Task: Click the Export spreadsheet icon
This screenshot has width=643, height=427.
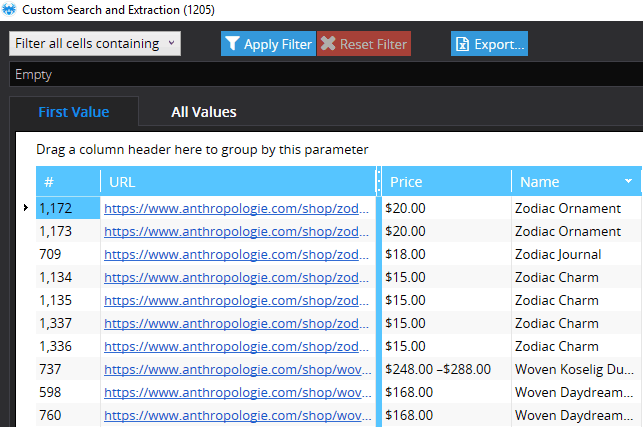Action: tap(462, 44)
